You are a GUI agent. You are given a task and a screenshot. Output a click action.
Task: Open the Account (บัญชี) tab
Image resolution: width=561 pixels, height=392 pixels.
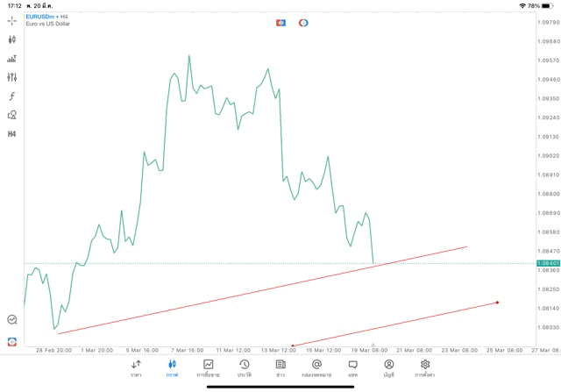tap(388, 367)
